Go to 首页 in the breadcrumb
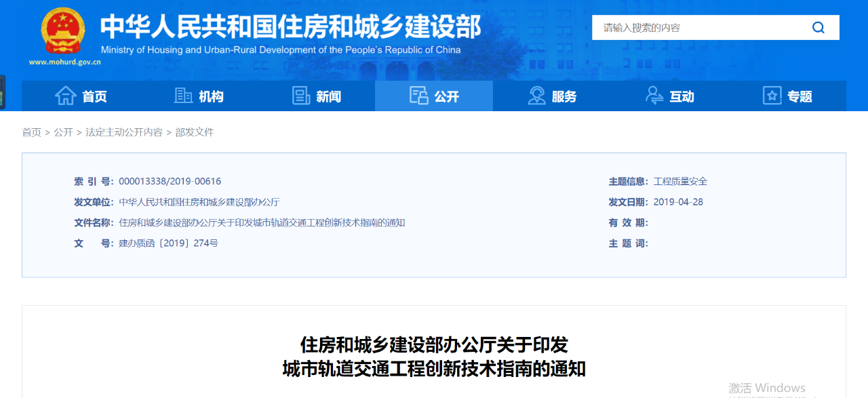Viewport: 868px width, 398px height. tap(32, 132)
